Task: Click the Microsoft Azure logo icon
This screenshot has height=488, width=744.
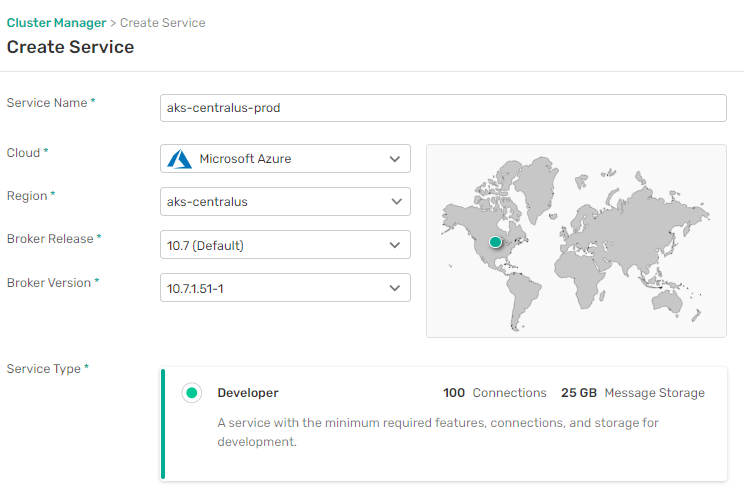Action: [180, 158]
